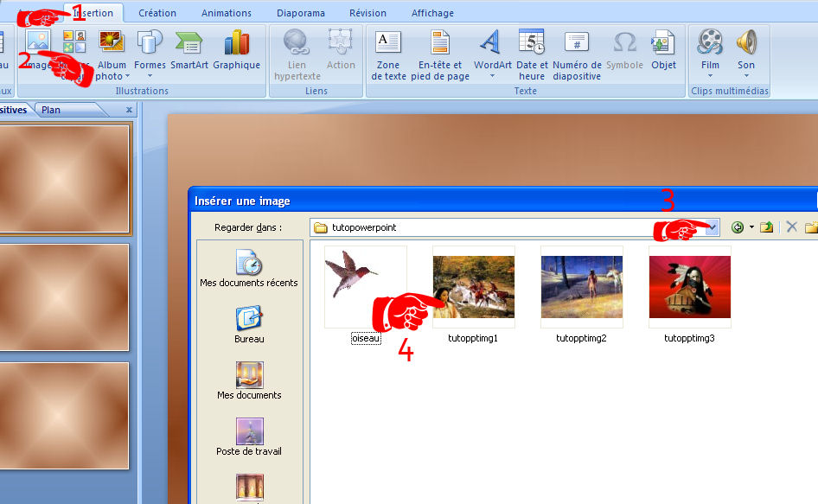The width and height of the screenshot is (818, 504).
Task: Switch to the Création tab
Action: pos(157,13)
